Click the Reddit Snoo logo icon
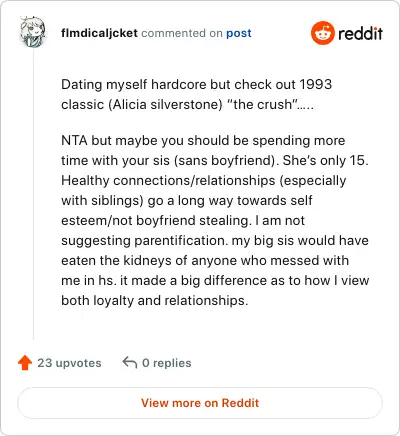Screen dimensions: 400x436 pos(322,33)
